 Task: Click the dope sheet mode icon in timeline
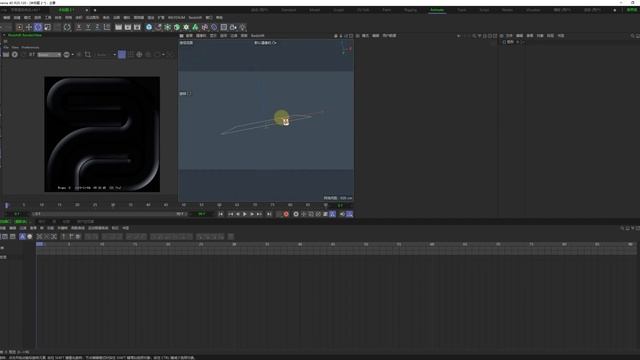[5, 237]
